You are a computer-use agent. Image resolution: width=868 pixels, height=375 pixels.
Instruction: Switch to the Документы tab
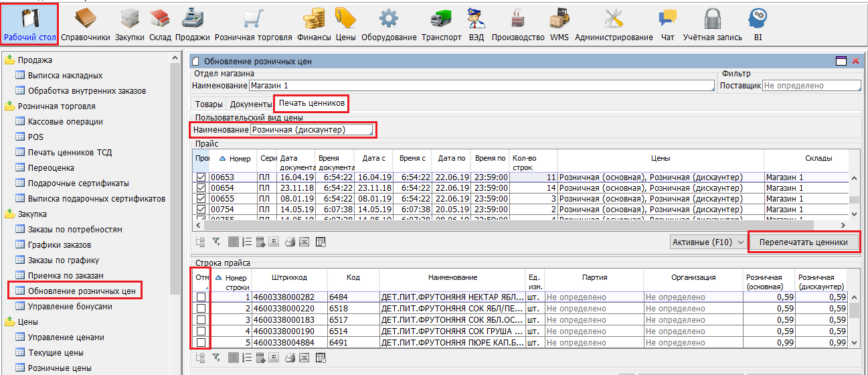250,104
